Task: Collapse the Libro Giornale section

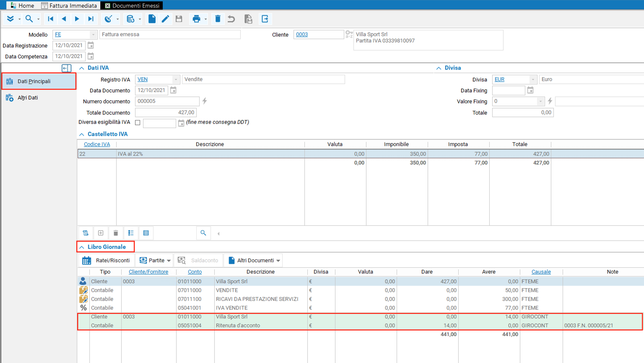Action: coord(82,247)
